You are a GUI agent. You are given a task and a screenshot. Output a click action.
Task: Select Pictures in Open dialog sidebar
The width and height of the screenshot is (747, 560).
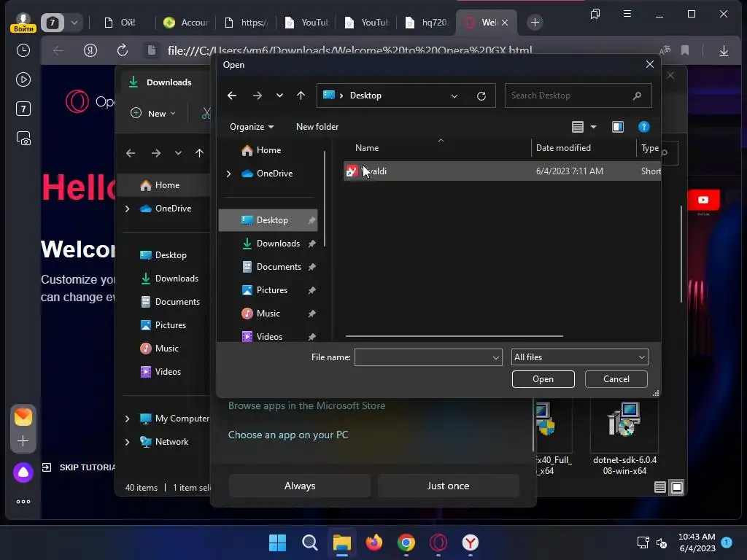[x=272, y=290]
